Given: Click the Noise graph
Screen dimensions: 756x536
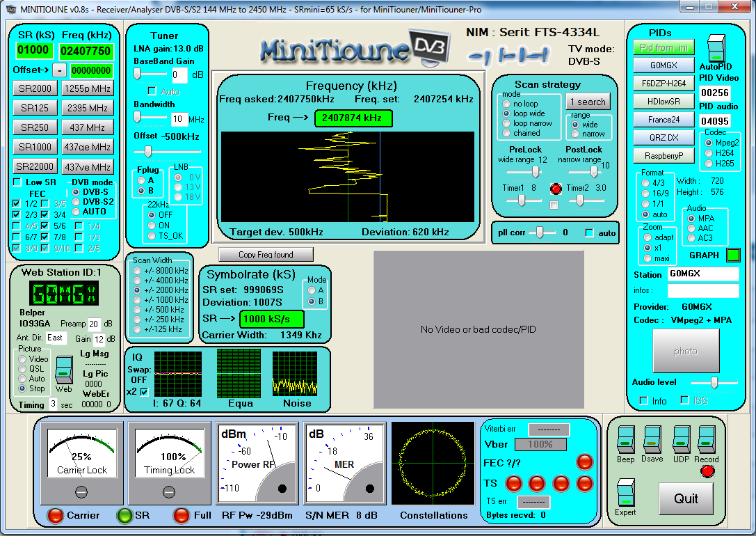Looking at the screenshot, I should 295,373.
